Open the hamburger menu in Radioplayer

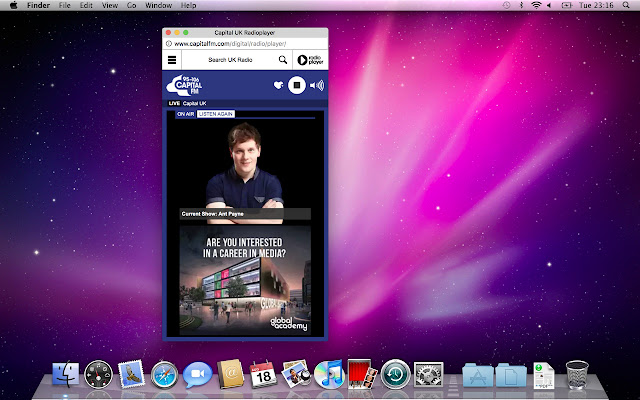point(172,60)
